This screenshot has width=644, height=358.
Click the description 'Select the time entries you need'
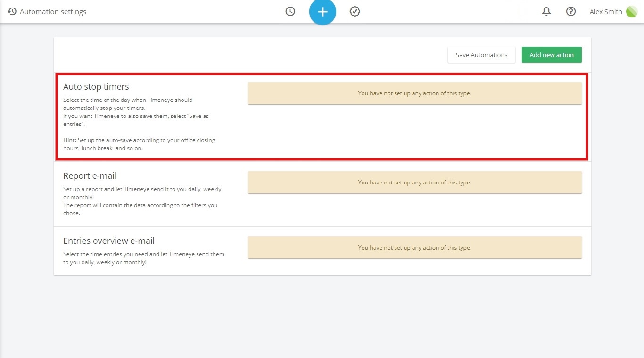(x=144, y=258)
